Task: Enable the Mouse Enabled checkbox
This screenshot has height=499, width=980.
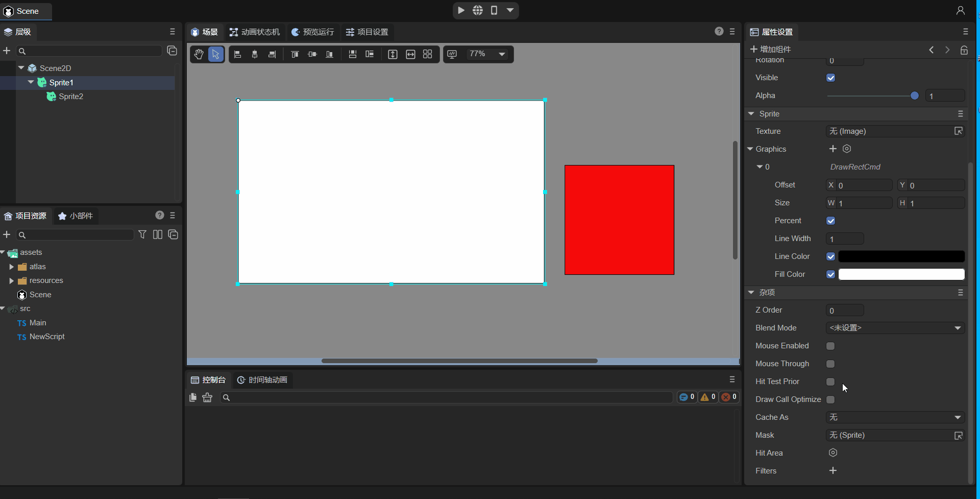Action: point(830,346)
